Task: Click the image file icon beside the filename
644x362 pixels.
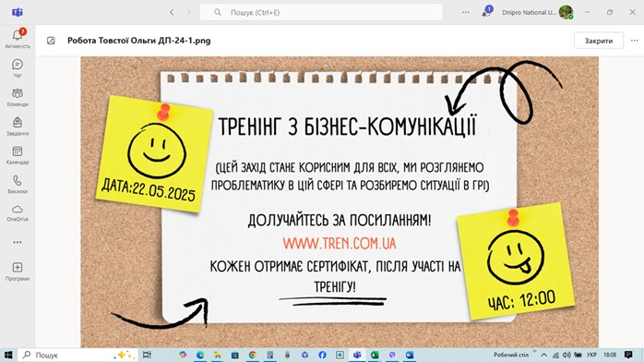Action: [51, 41]
